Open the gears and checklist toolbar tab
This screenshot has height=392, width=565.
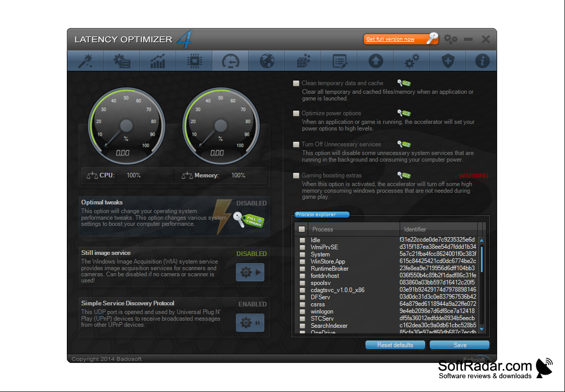click(x=122, y=61)
